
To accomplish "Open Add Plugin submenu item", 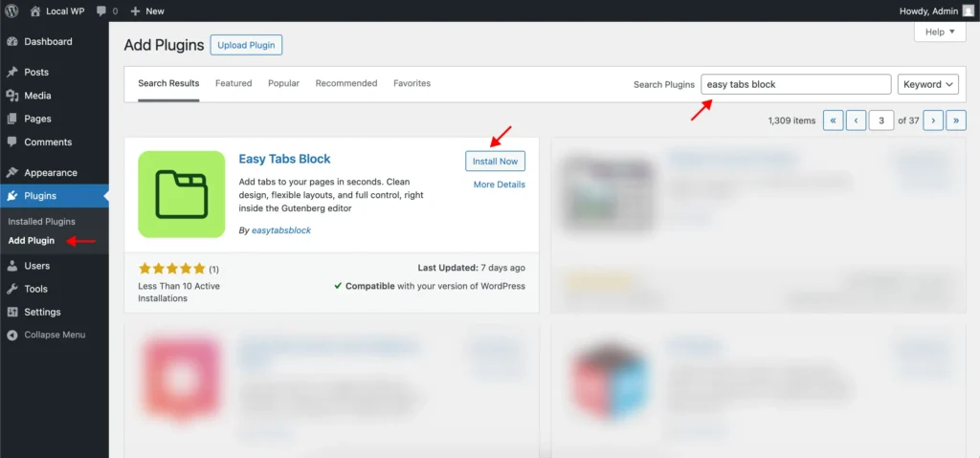I will tap(32, 241).
